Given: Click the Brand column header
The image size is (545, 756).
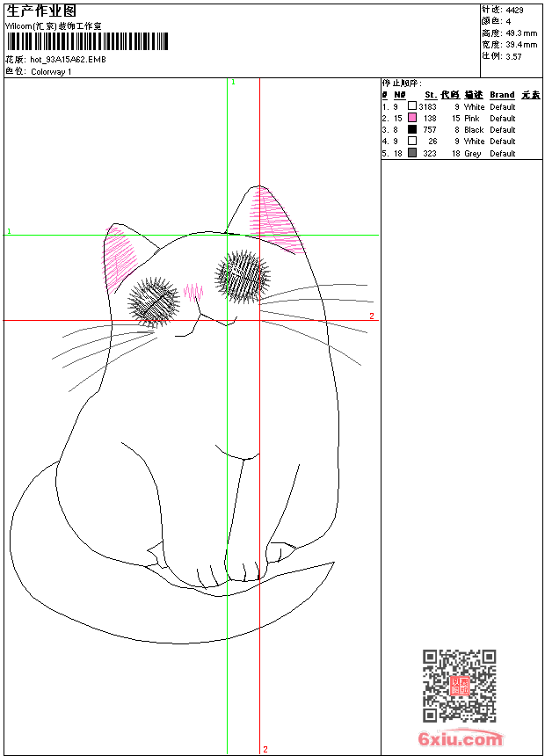Looking at the screenshot, I should click(x=503, y=95).
